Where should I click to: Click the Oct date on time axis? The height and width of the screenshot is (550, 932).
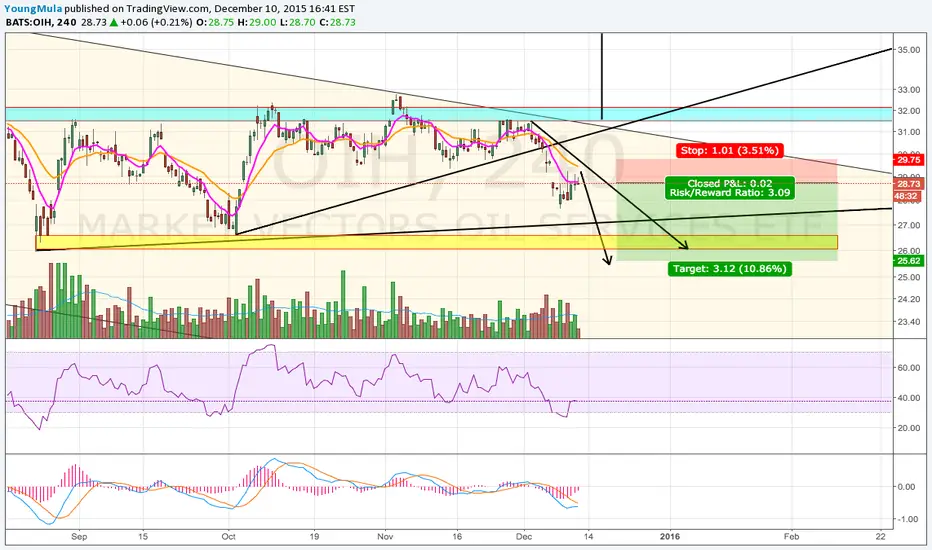pos(228,536)
